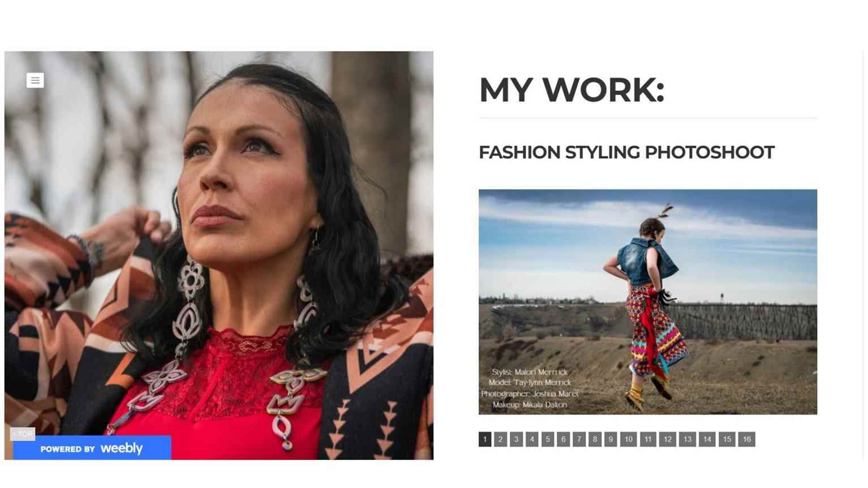
Task: Open the hamburger menu icon
Action: 35,80
